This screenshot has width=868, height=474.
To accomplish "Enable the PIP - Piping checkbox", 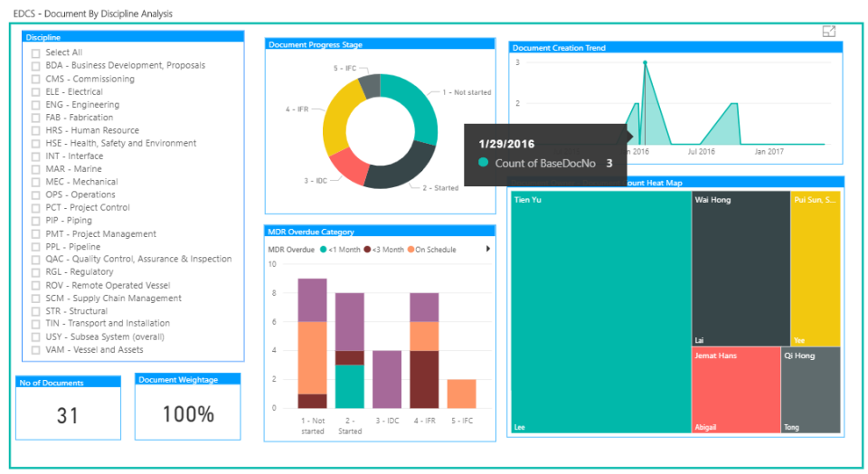I will click(36, 221).
